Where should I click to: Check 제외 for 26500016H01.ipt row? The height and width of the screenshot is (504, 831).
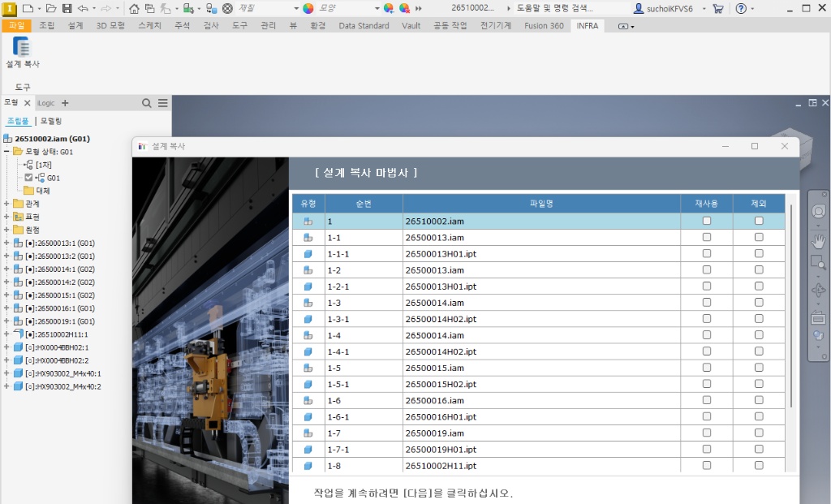click(759, 416)
